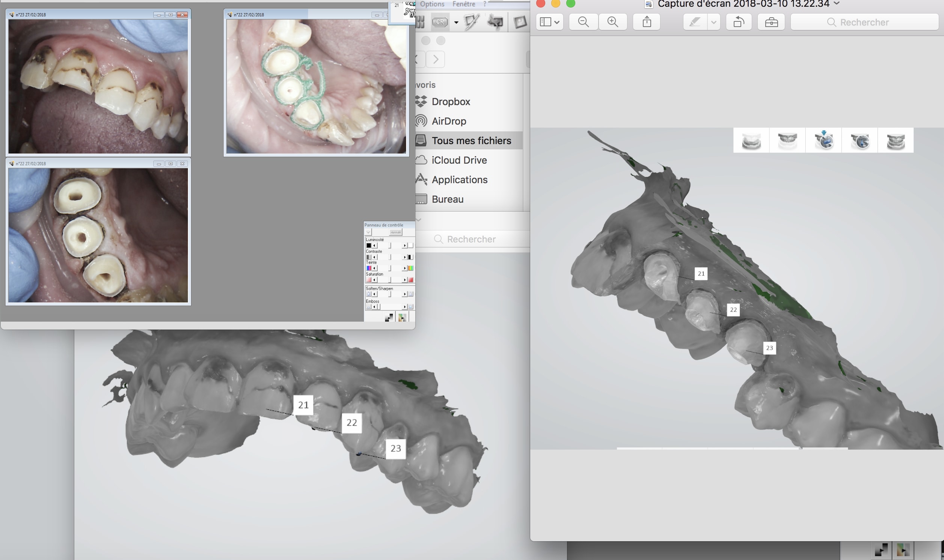Viewport: 944px width, 560px height.
Task: Select iCloud Drive in Finder sidebar
Action: pyautogui.click(x=469, y=160)
